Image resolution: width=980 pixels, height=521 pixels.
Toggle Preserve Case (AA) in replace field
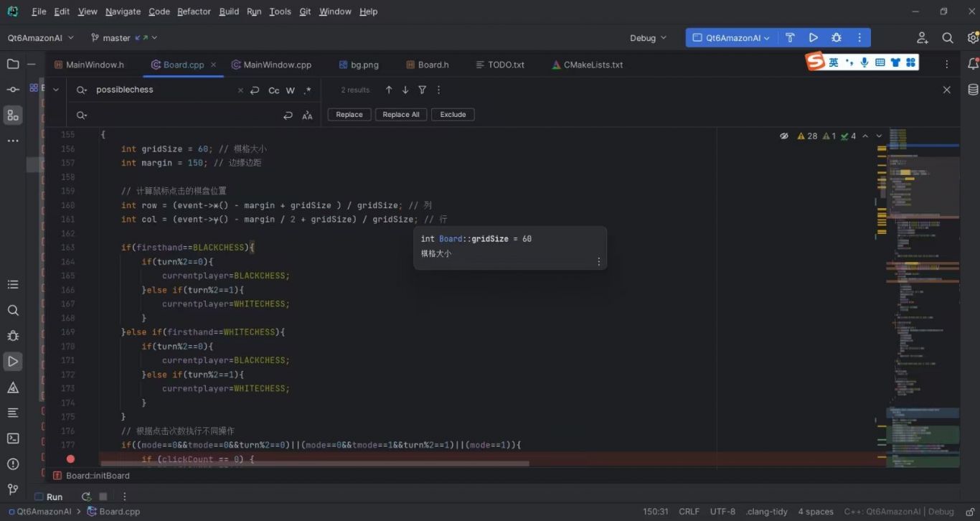click(307, 116)
